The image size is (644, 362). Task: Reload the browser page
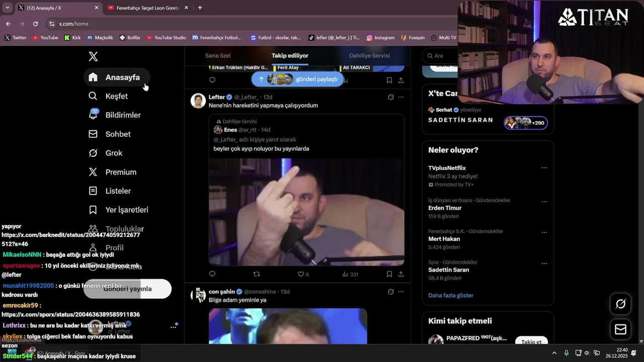coord(35,24)
